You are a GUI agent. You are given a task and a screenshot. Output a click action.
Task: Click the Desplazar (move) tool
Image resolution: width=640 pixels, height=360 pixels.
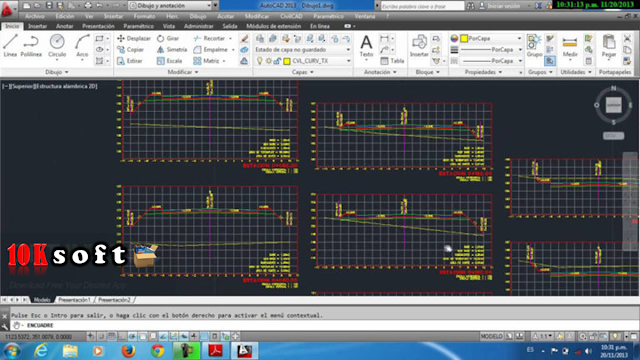tap(134, 38)
